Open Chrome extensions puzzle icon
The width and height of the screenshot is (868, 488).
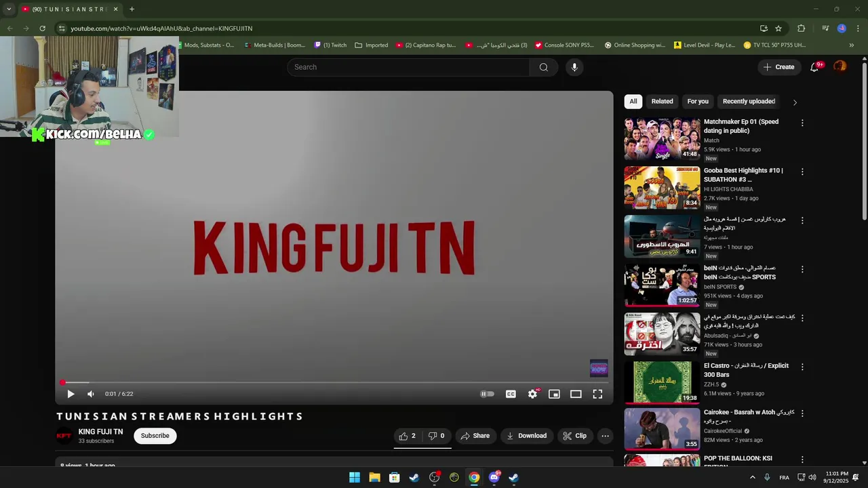[x=801, y=28]
